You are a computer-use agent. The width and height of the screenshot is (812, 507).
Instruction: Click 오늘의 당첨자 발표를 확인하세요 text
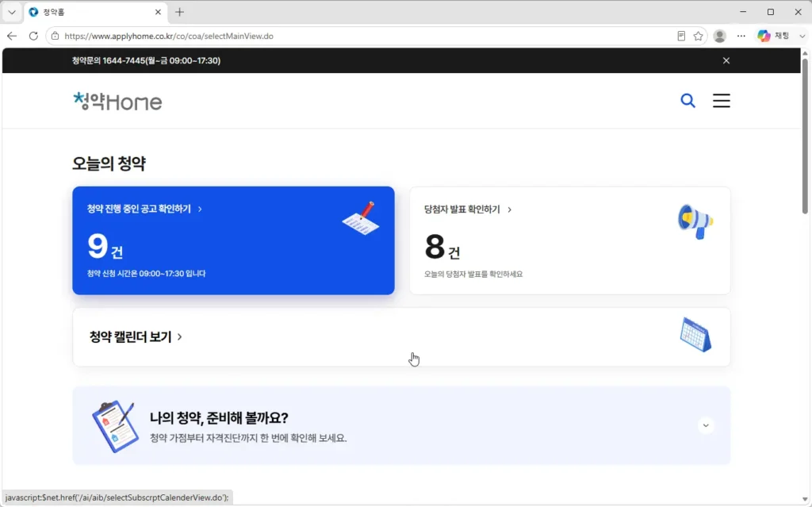pos(473,274)
